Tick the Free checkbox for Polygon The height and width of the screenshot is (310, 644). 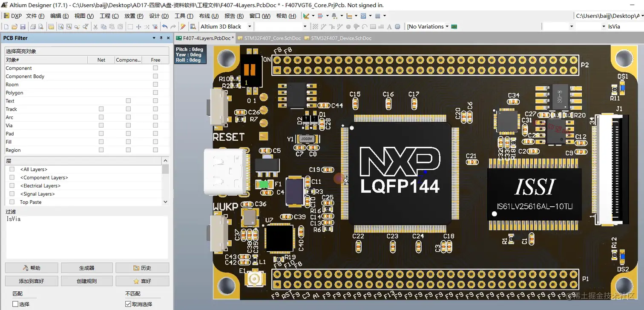(155, 93)
